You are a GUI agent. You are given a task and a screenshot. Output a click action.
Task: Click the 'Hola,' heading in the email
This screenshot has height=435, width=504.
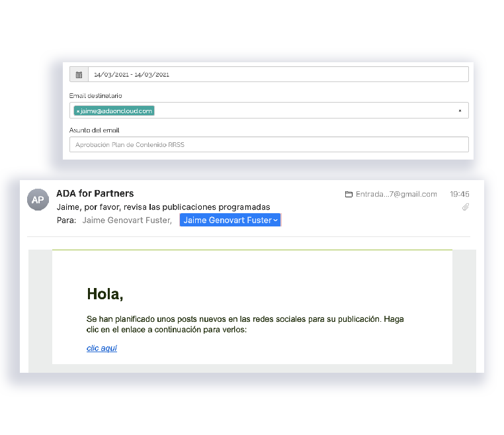pos(105,294)
